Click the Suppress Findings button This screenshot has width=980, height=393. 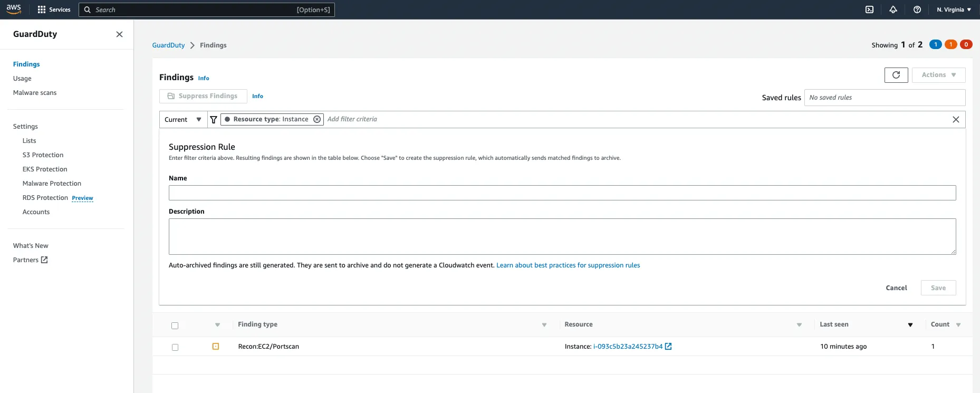[x=203, y=96]
